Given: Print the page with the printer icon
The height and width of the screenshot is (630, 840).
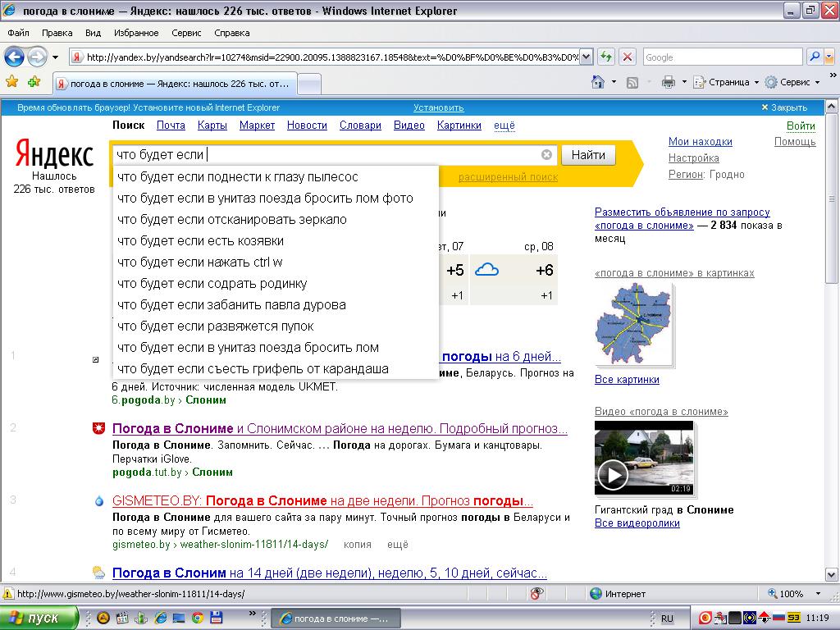Looking at the screenshot, I should pyautogui.click(x=668, y=83).
